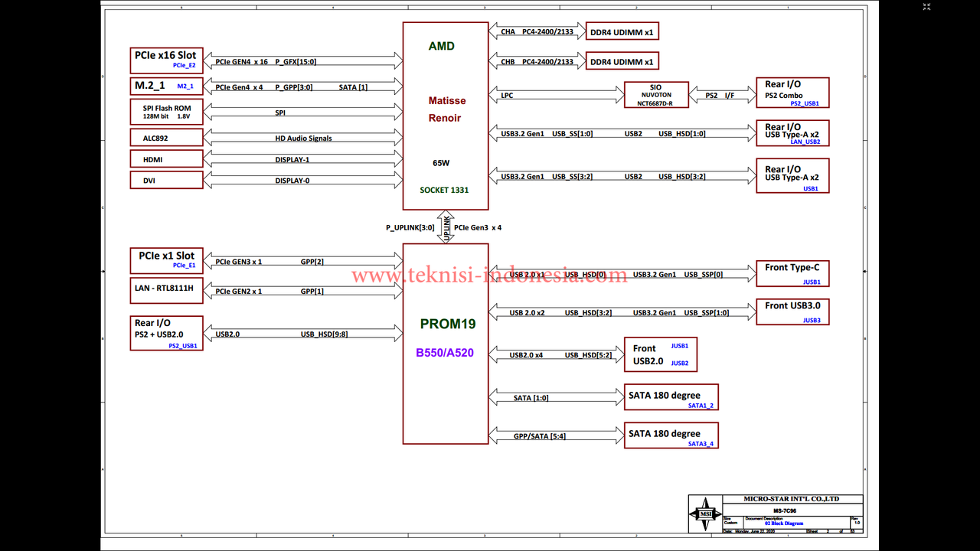
Task: Click the 'USB_HSD[9:8]' signal label
Action: click(324, 334)
